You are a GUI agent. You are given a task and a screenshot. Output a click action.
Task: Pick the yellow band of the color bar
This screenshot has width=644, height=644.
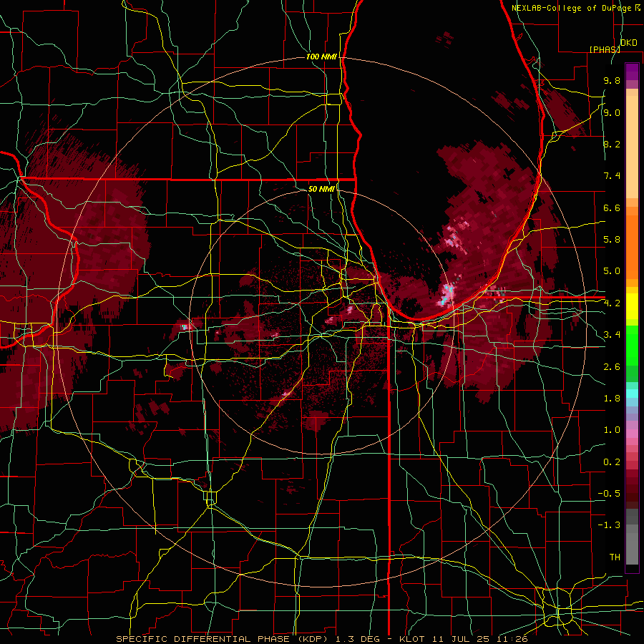tap(632, 306)
